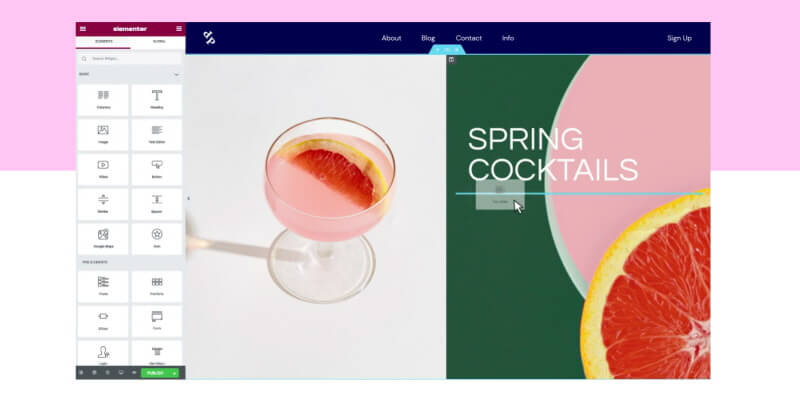
Task: Pick the Icon star widget
Action: click(157, 239)
